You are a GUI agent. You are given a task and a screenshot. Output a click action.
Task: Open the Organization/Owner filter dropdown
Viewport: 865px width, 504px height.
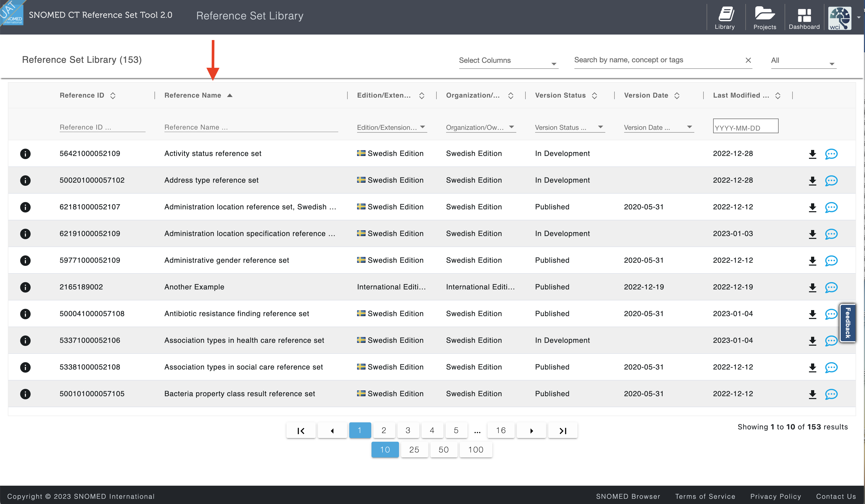coord(481,127)
